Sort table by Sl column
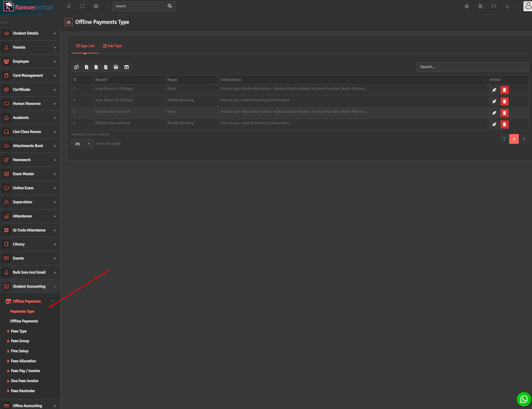 coord(82,80)
